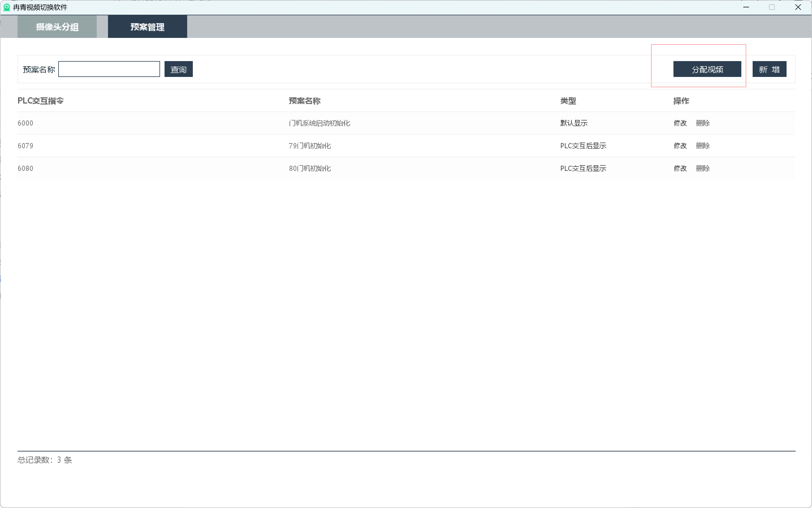The width and height of the screenshot is (812, 508).
Task: Select the 预案管理 tab
Action: tap(147, 27)
